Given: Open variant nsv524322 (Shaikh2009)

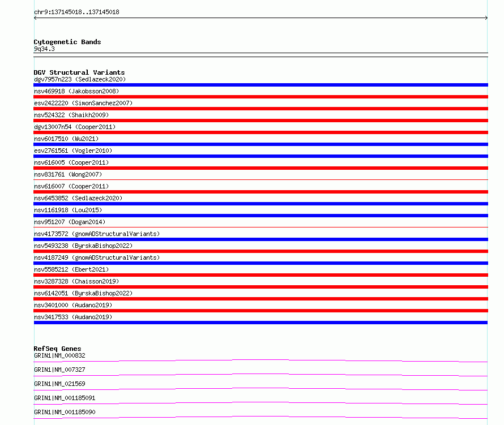Looking at the screenshot, I should click(71, 115).
